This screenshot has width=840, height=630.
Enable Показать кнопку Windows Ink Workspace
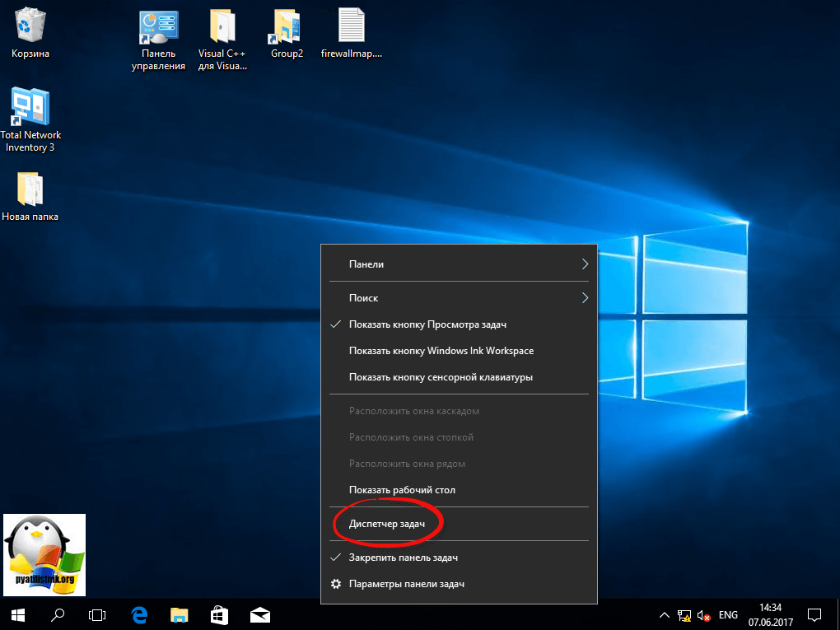coord(441,351)
